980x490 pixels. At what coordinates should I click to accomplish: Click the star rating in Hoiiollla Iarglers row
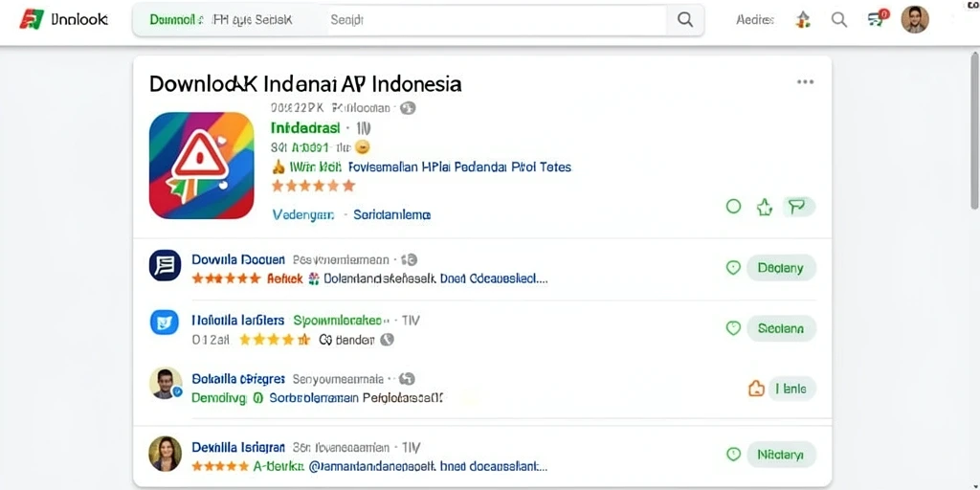click(x=275, y=340)
